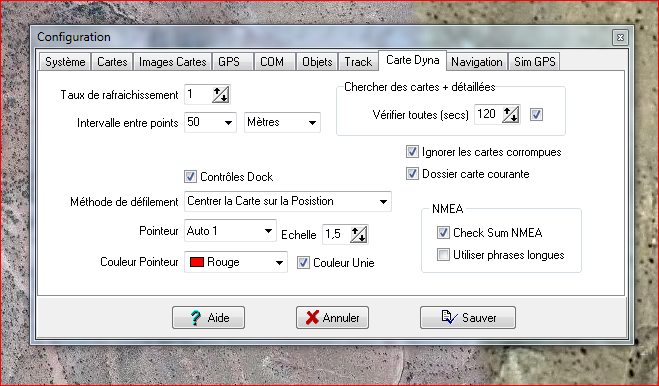Click the Méthode de défilement label

124,202
